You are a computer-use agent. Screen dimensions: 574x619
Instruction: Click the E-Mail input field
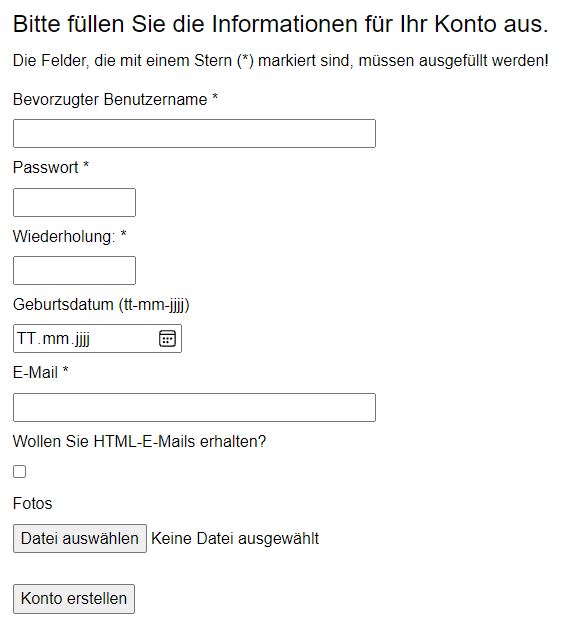click(x=194, y=407)
